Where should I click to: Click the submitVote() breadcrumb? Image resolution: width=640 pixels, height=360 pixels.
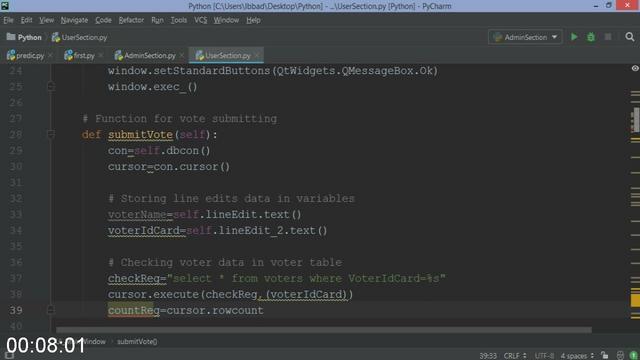point(137,342)
